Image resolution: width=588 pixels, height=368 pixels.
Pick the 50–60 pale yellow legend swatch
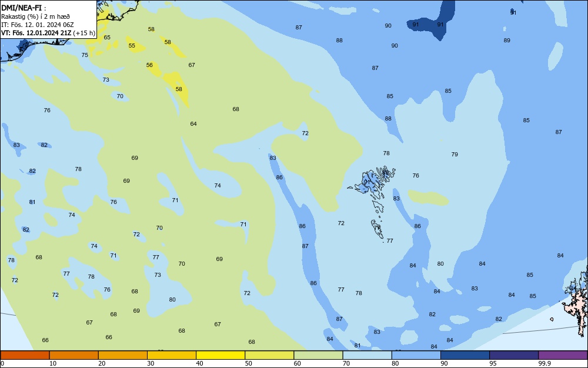(x=269, y=355)
